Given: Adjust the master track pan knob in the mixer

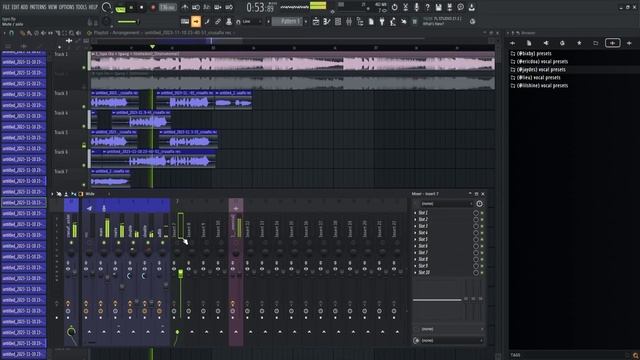Looking at the screenshot, I should (x=71, y=253).
